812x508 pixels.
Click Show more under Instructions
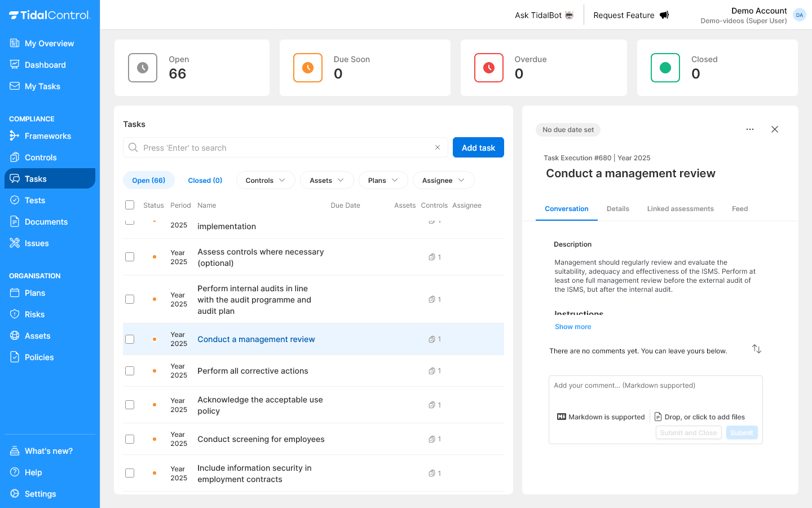pos(573,326)
